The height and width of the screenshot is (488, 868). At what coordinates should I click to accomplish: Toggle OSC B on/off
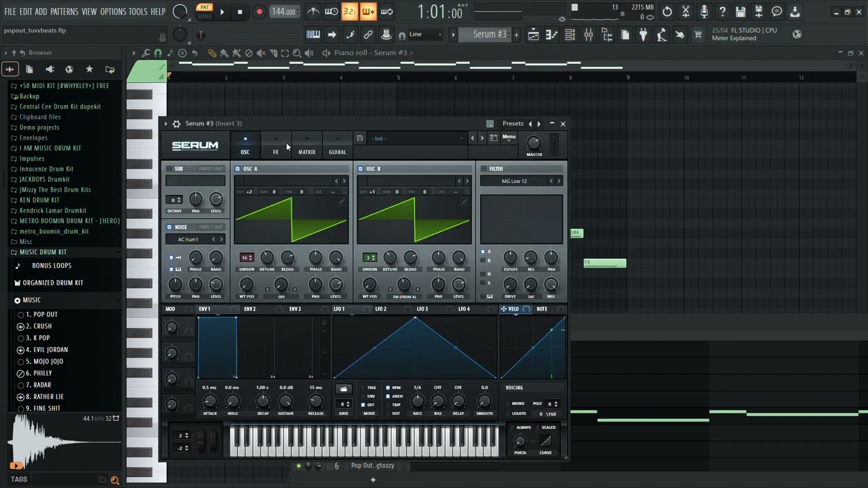[360, 169]
